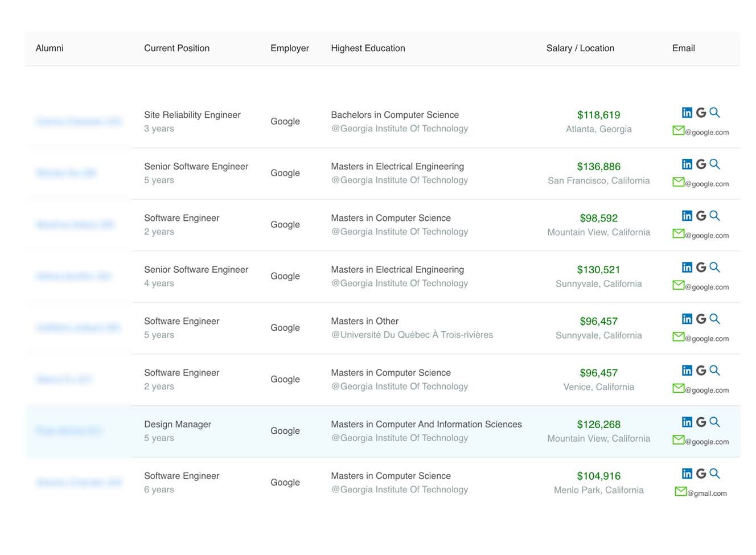Screen dimensions: 756x555
Task: Click envelope icon in Masters in Other row
Action: click(x=678, y=337)
